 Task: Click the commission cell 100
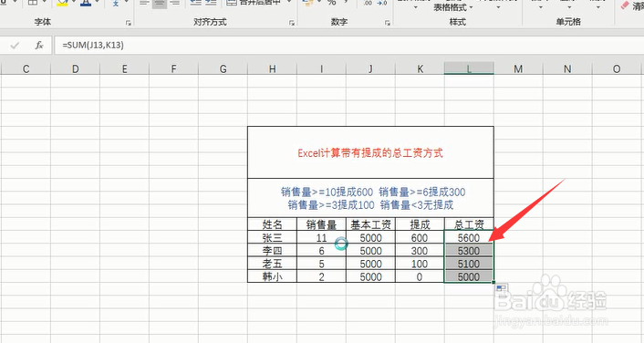[420, 264]
